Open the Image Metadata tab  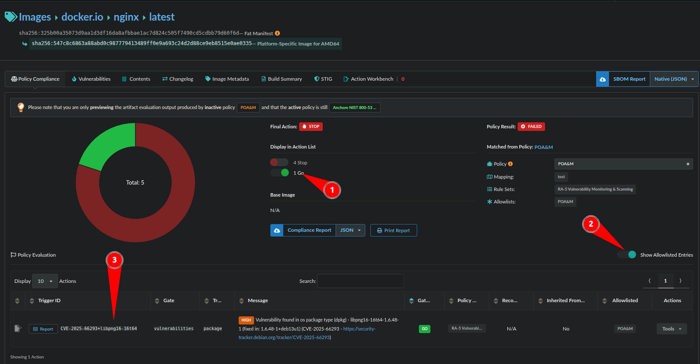pos(227,79)
